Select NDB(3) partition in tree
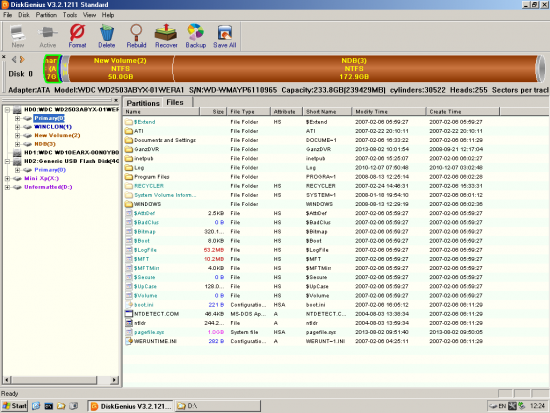Screen dimensions: 550x413 pyautogui.click(x=45, y=144)
